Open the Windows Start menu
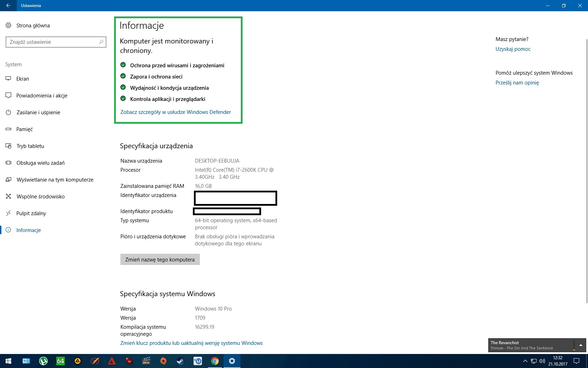Screen dimensions: 588x368 [8, 361]
